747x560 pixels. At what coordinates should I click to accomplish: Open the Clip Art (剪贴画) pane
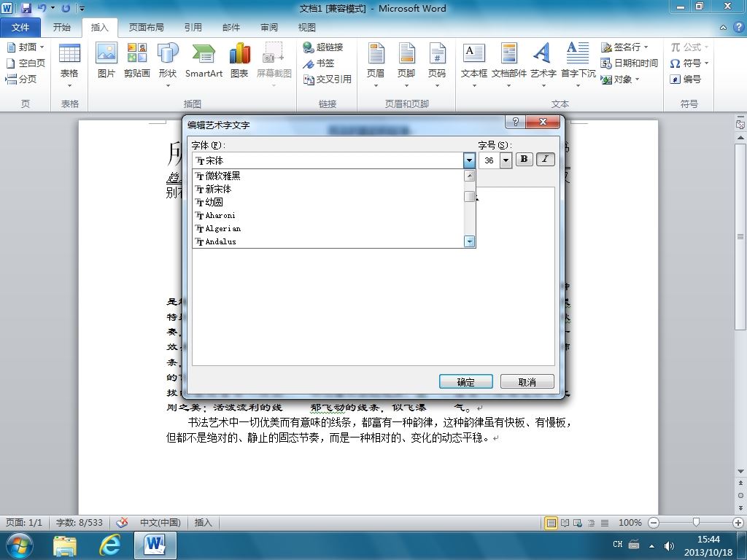click(136, 61)
